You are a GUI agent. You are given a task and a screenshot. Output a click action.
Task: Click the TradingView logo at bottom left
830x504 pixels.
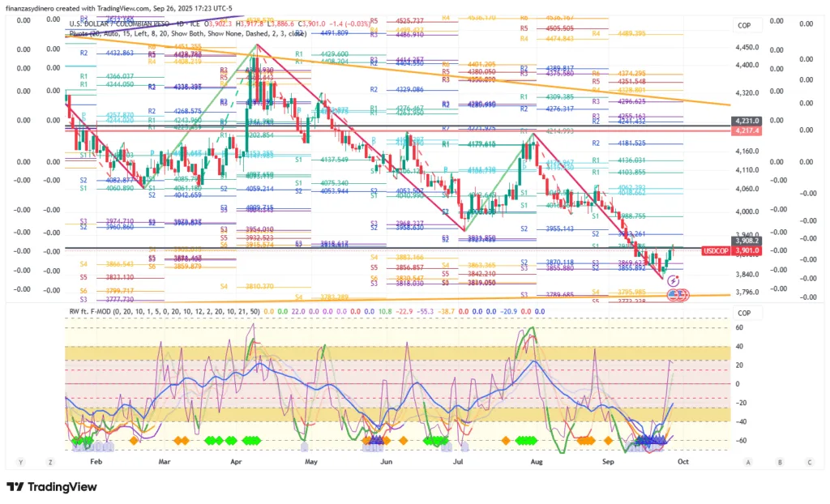(x=51, y=487)
